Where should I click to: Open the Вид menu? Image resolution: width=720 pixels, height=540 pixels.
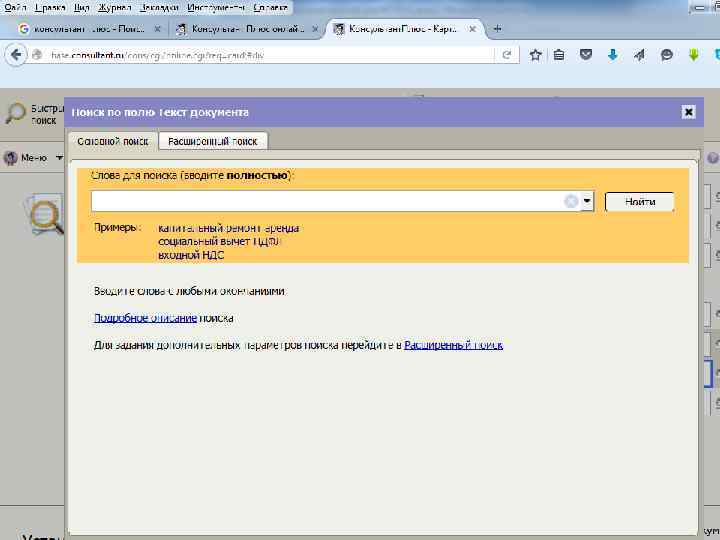tap(81, 7)
